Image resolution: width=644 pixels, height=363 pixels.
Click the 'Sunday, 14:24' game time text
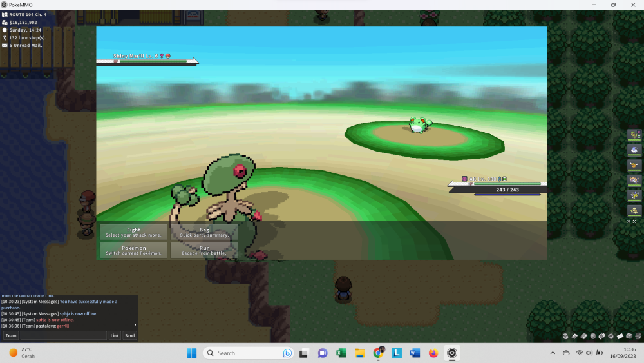click(26, 30)
